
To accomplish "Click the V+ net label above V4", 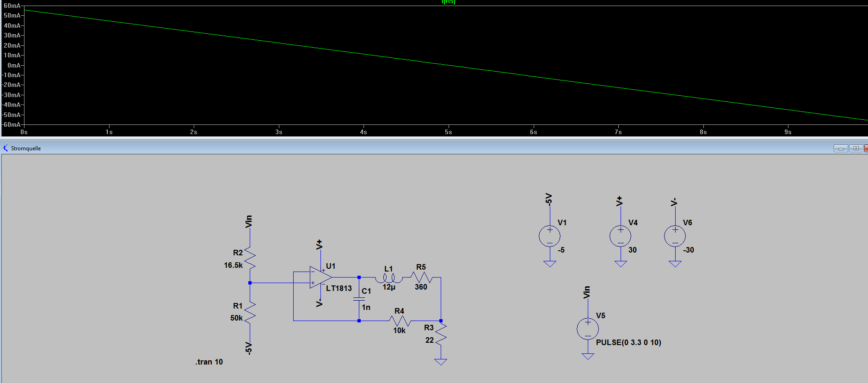I will [619, 201].
